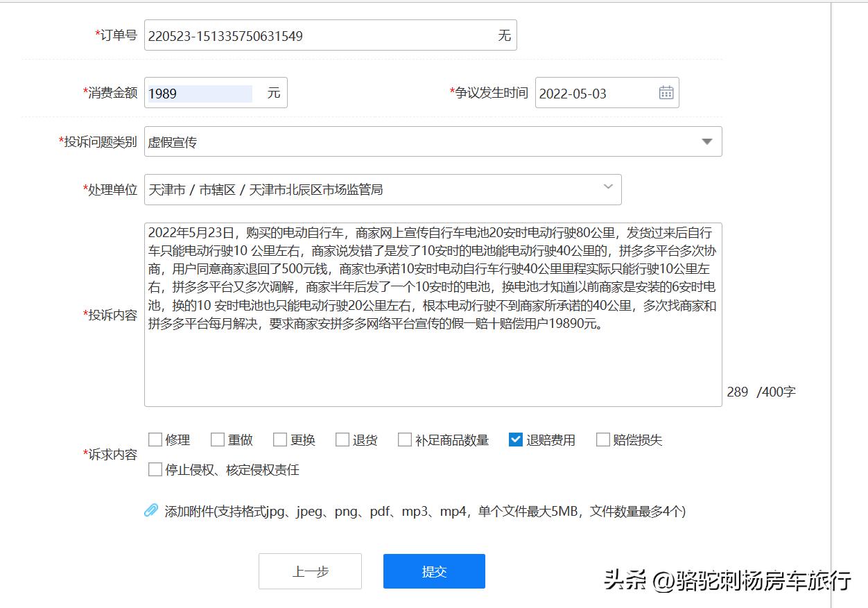
Task: Select the 退货 checkbox
Action: (342, 439)
